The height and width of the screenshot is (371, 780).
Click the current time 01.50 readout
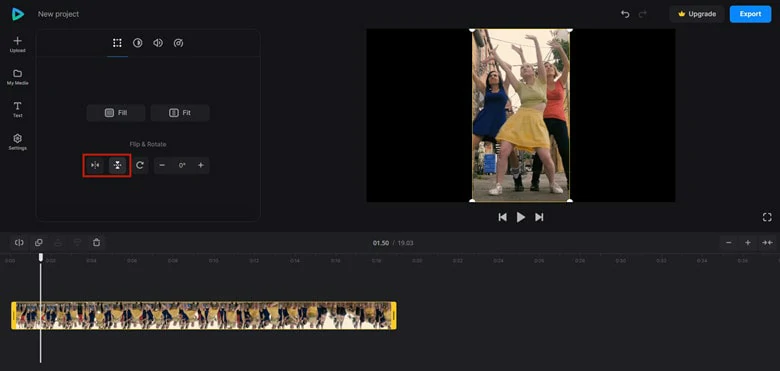point(381,243)
